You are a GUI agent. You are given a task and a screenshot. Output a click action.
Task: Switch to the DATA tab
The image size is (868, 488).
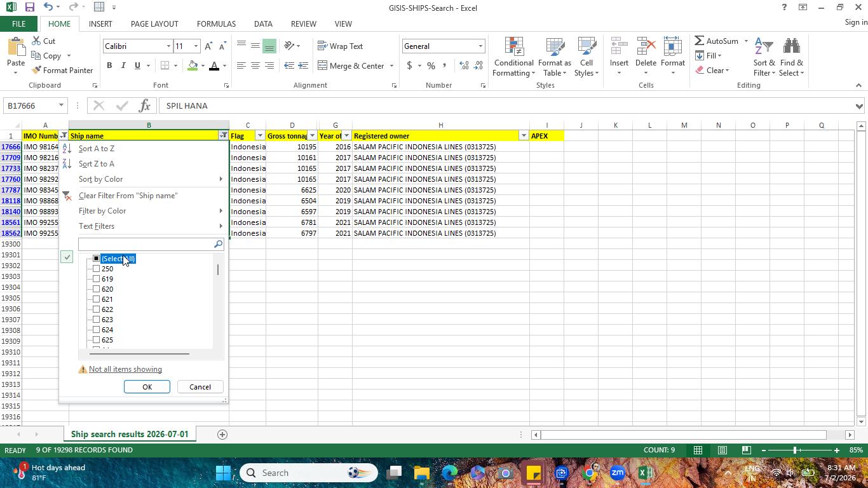pos(263,24)
